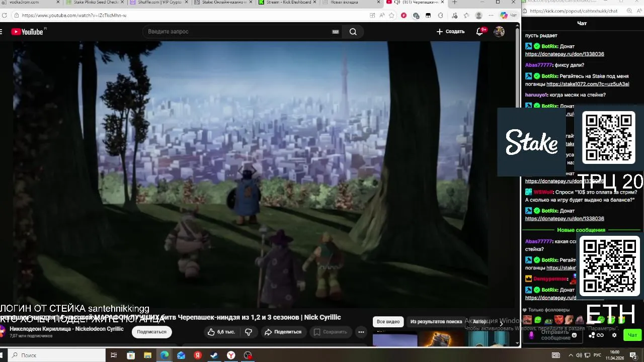Open the Nickelodeon channel avatar
Screen dimensions: 644x362
[2, 331]
